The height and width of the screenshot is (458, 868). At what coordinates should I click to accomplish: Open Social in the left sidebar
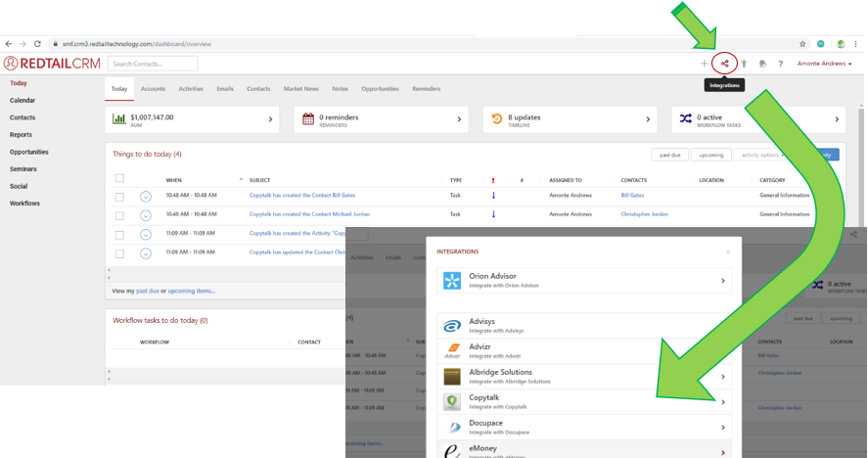(x=19, y=186)
